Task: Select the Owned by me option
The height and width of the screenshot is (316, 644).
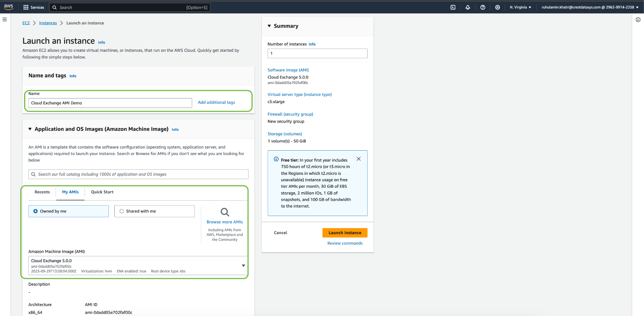Action: click(69, 211)
